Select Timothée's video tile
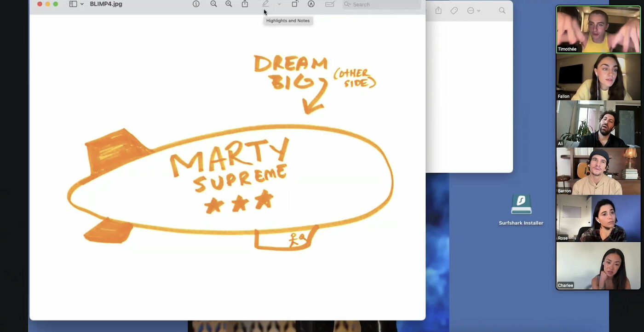 click(x=598, y=29)
